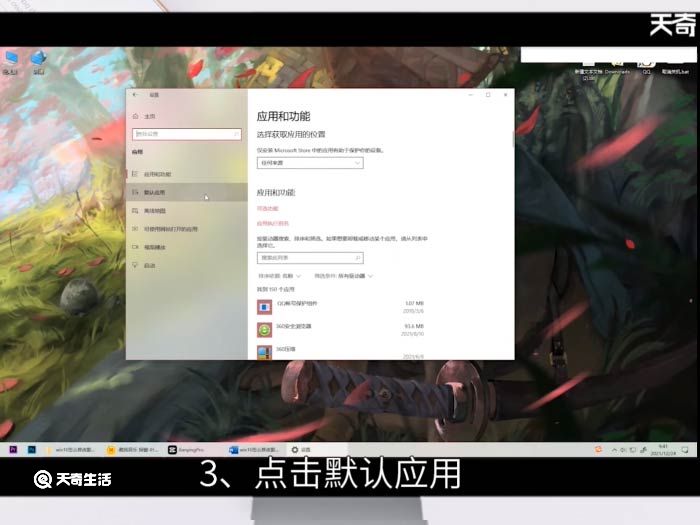Open the taskbar clock and date
This screenshot has width=700, height=525.
coord(662,450)
